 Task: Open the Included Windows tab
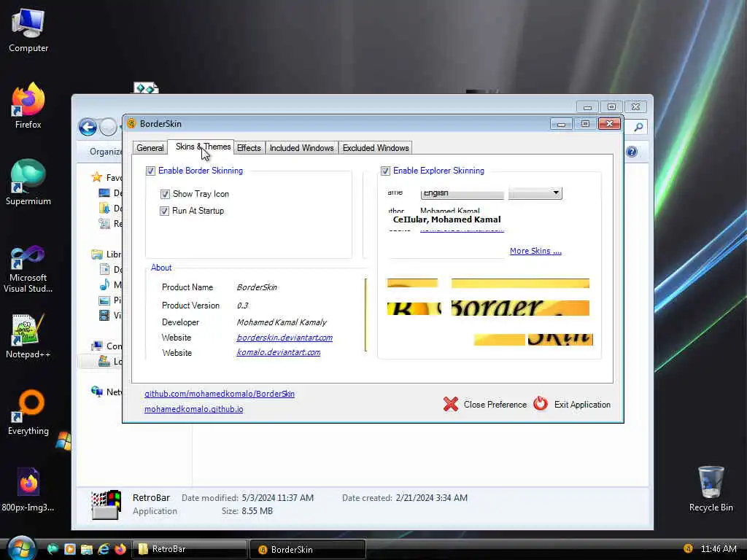(x=301, y=148)
